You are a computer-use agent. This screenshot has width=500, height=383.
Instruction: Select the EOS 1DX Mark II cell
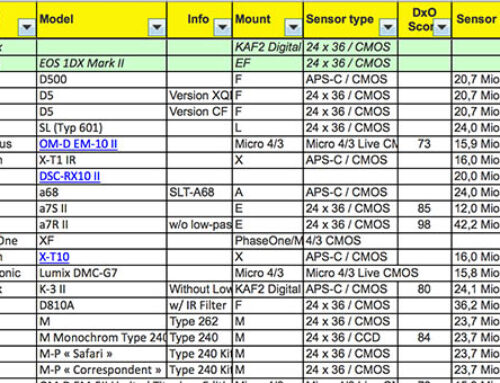[102, 63]
